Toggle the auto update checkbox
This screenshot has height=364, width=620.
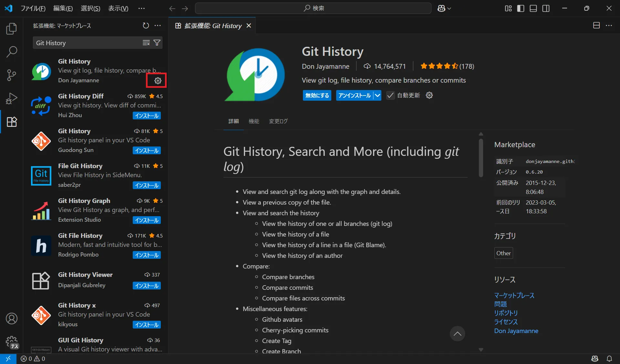click(x=390, y=95)
